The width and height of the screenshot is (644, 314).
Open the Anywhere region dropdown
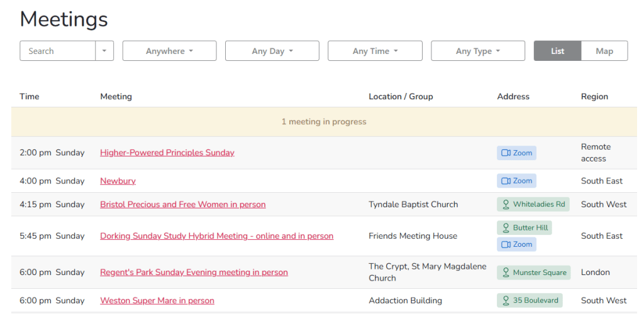169,51
